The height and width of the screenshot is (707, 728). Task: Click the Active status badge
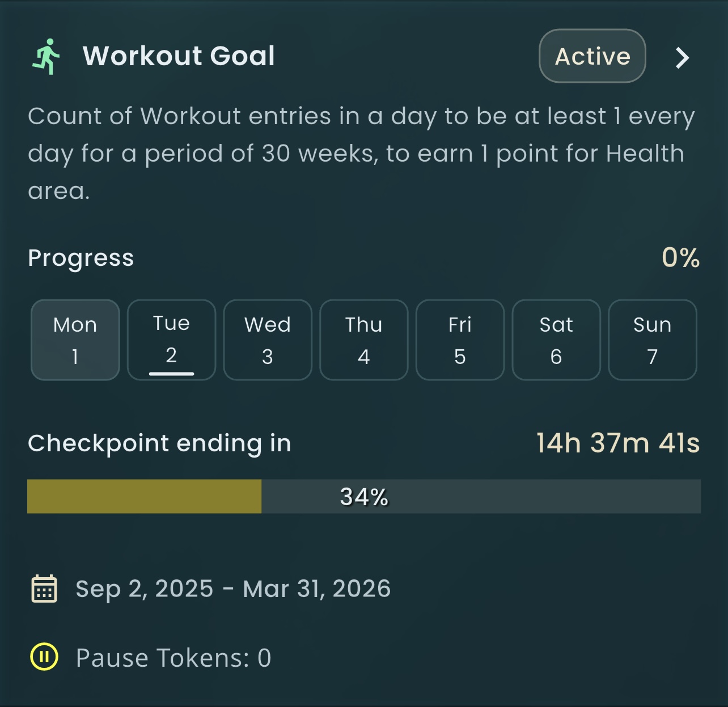[592, 56]
